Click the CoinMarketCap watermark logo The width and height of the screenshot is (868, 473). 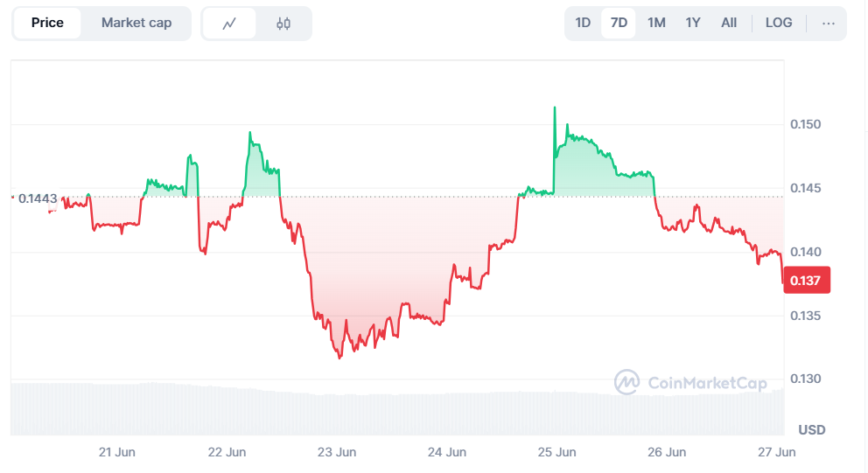(690, 382)
